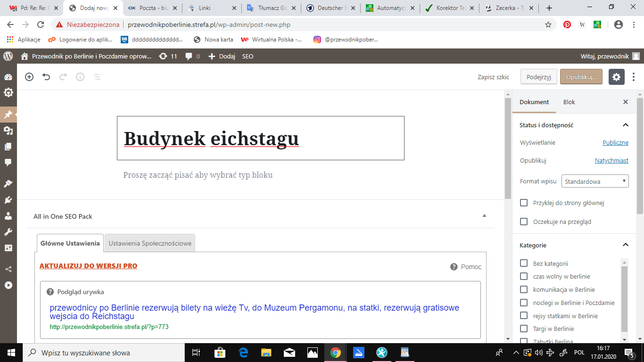
Task: Open block navigation list icon
Action: pyautogui.click(x=97, y=77)
